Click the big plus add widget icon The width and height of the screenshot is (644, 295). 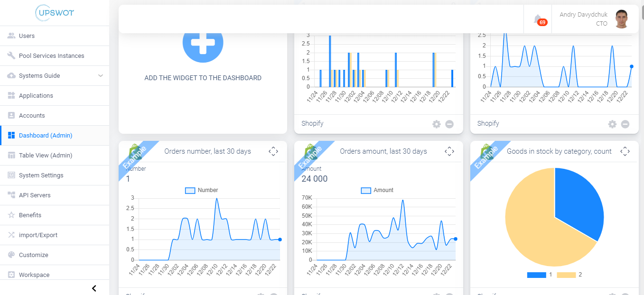click(203, 42)
